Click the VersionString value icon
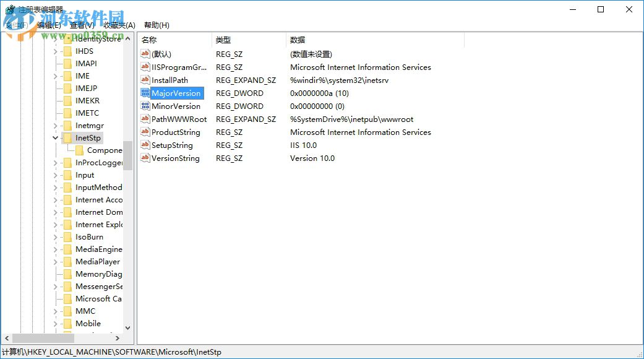This screenshot has width=644, height=359. (x=145, y=158)
